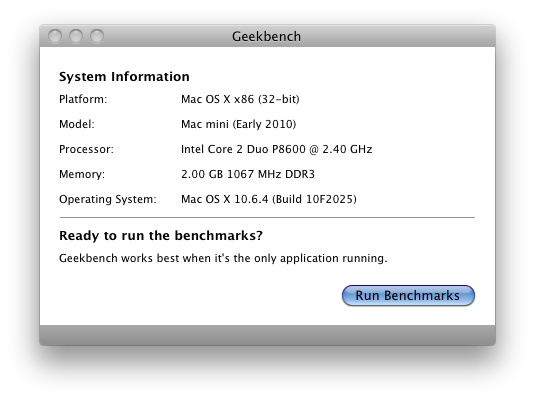The width and height of the screenshot is (535, 400).
Task: Select the Mac OS X 10.6.4 build text
Action: coord(269,199)
